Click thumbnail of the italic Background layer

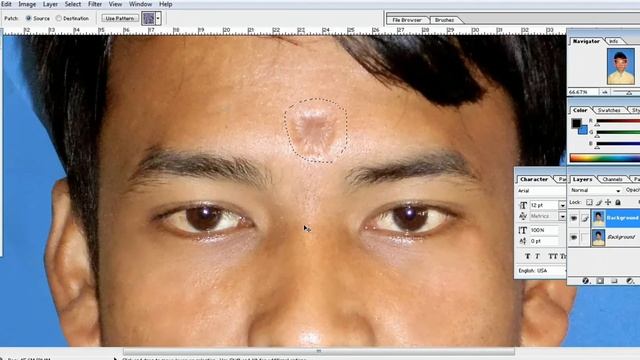[598, 238]
